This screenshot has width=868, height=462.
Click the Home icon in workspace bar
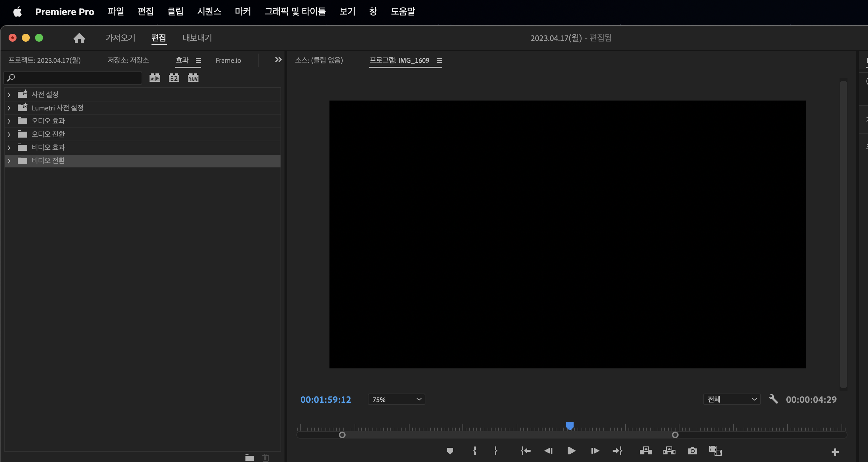tap(79, 38)
